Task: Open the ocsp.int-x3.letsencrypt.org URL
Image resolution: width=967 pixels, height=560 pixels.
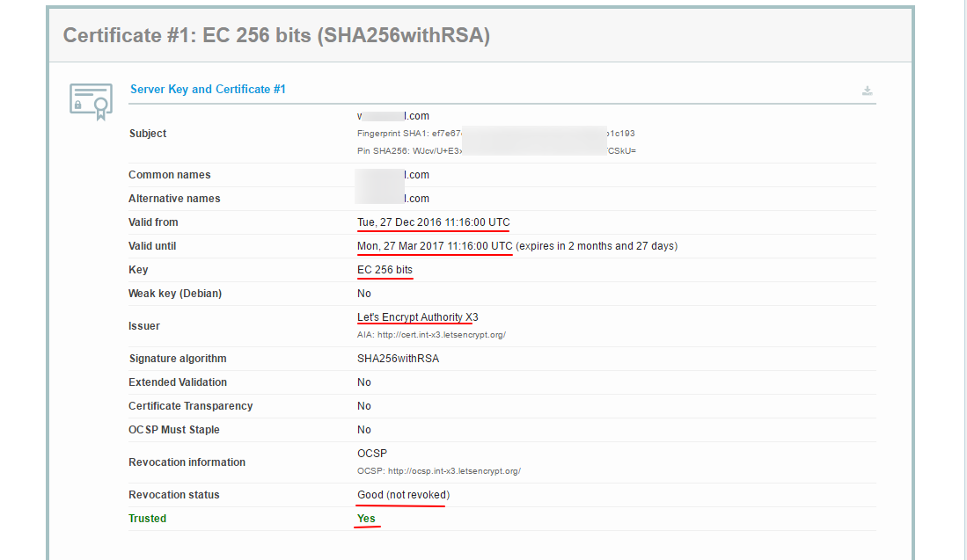Action: pos(438,471)
